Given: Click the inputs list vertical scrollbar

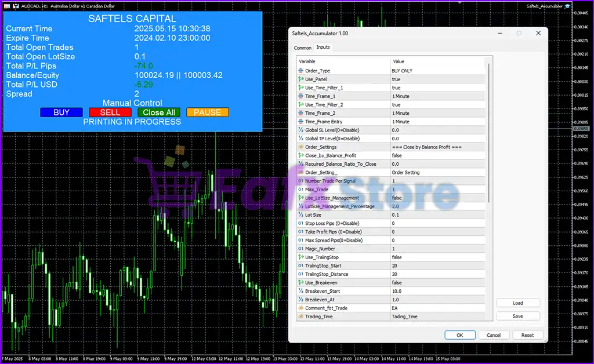Looking at the screenshot, I should pyautogui.click(x=488, y=132).
